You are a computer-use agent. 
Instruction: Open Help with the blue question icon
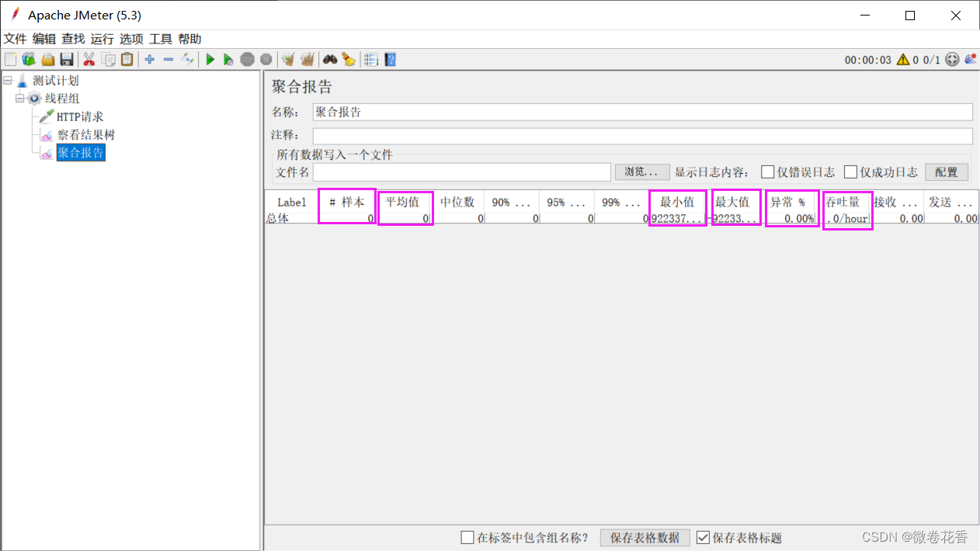pyautogui.click(x=391, y=59)
